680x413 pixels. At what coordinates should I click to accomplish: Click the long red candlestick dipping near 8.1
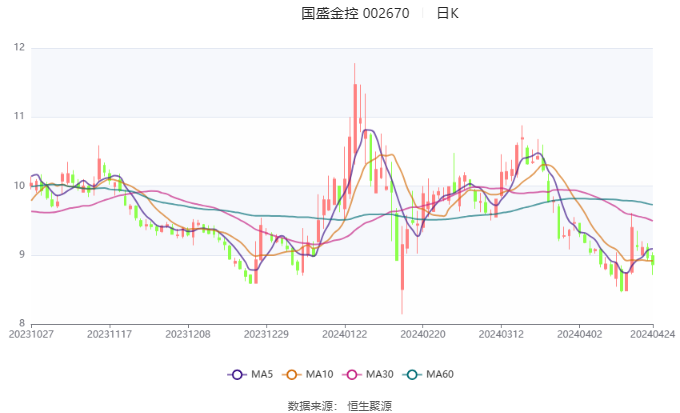coord(402,267)
